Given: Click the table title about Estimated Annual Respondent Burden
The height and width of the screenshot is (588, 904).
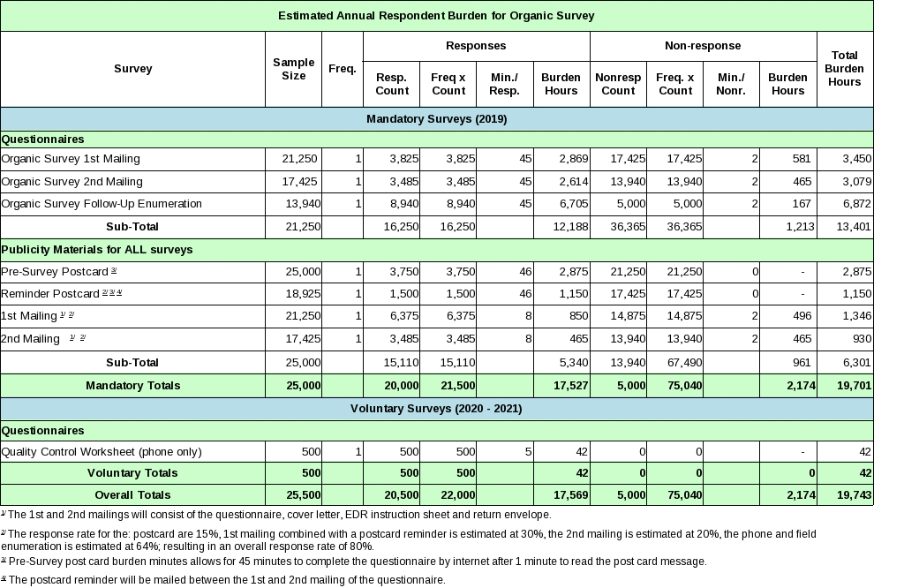Looking at the screenshot, I should [436, 16].
